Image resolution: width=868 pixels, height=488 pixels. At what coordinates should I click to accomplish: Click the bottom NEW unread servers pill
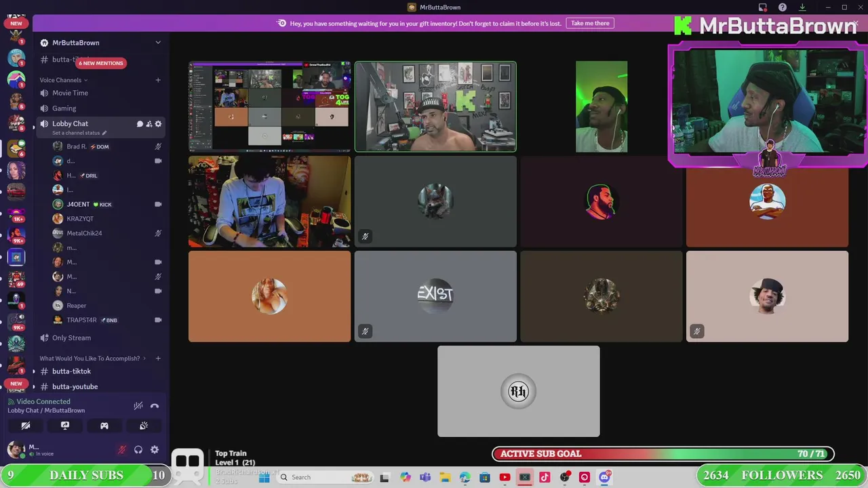click(16, 384)
